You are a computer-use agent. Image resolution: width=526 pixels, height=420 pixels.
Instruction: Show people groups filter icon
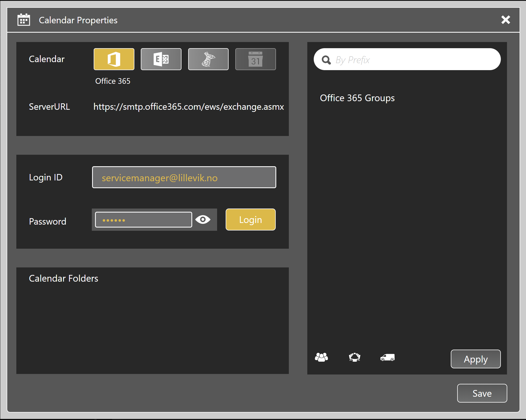pyautogui.click(x=321, y=357)
